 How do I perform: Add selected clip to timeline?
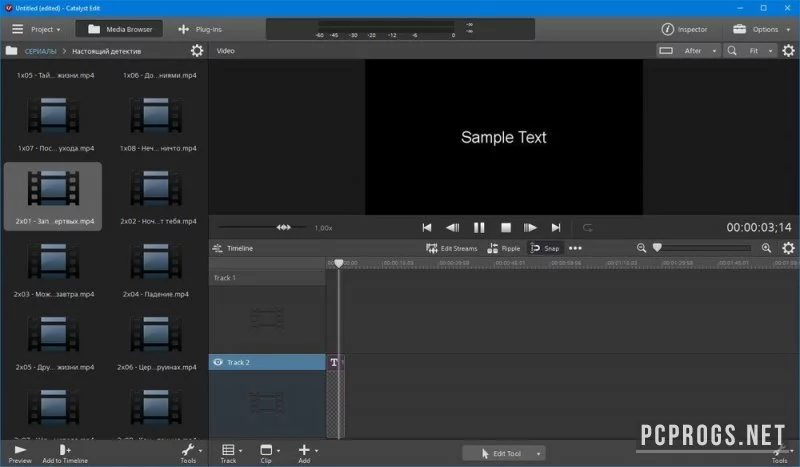point(65,454)
